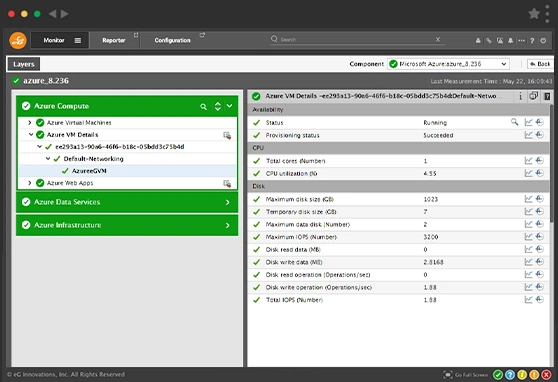Click the user profile icon in toolbar
The image size is (558, 382).
[478, 41]
